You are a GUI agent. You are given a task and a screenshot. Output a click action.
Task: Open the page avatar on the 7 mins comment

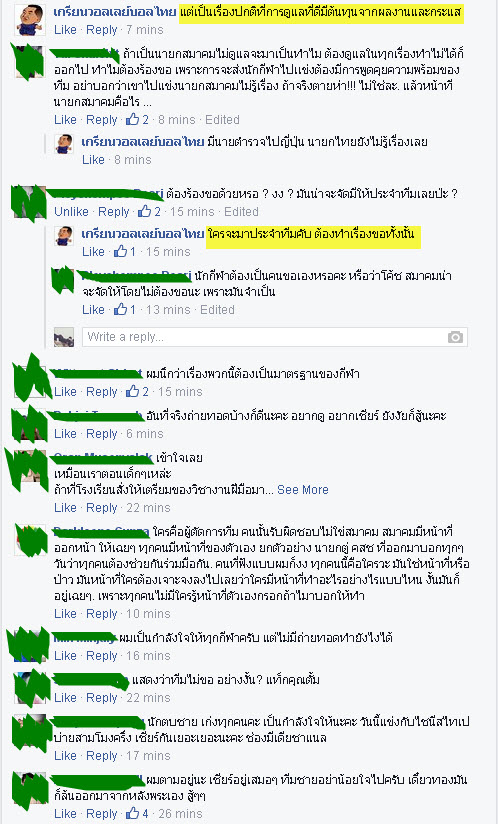coord(29,20)
